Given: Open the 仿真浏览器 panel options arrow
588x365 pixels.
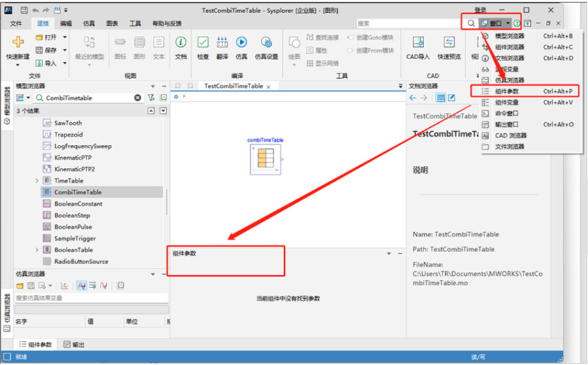Looking at the screenshot, I should [x=153, y=274].
